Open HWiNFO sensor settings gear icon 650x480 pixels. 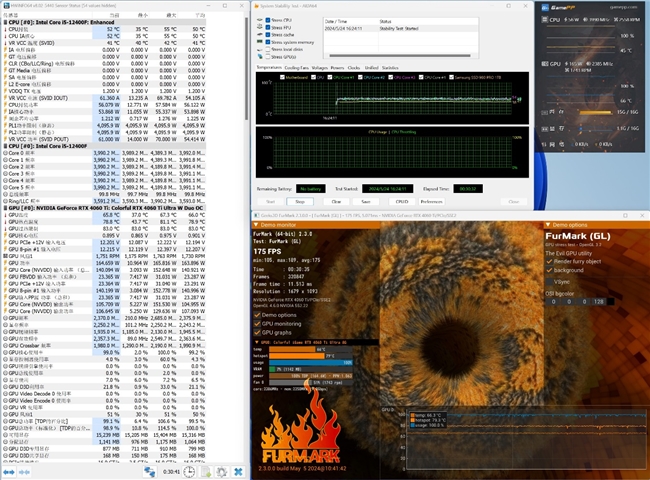(221, 472)
